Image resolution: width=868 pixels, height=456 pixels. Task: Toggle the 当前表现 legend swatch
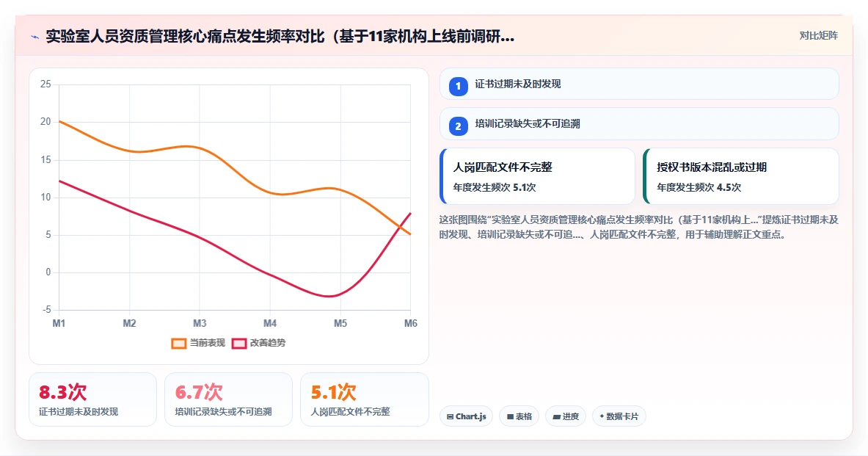(179, 344)
